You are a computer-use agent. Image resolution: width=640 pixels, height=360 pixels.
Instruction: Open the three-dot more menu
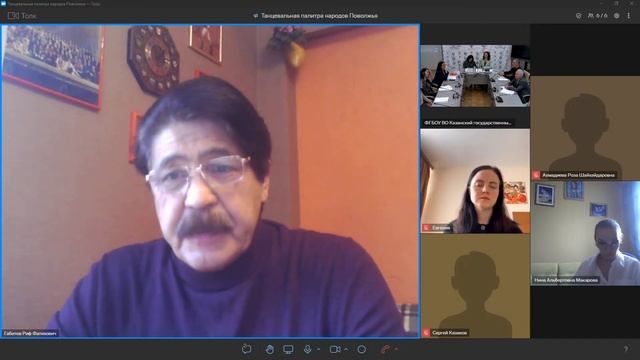point(629,16)
